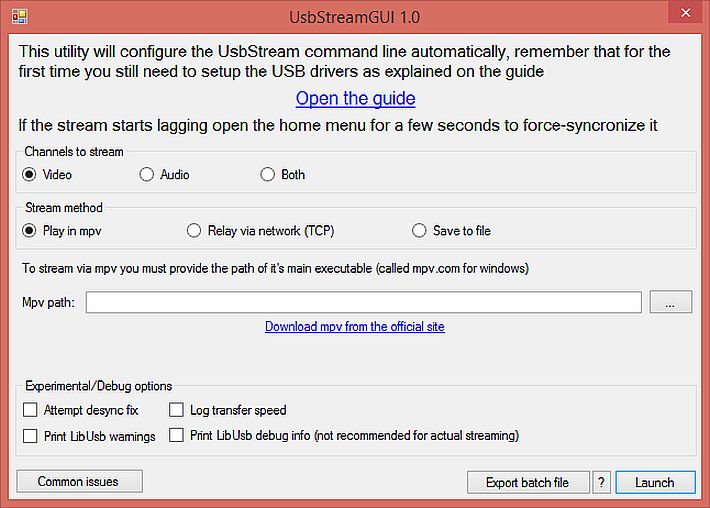Choose Relay via network (TCP)
Screen dimensions: 710x508
pyautogui.click(x=194, y=230)
